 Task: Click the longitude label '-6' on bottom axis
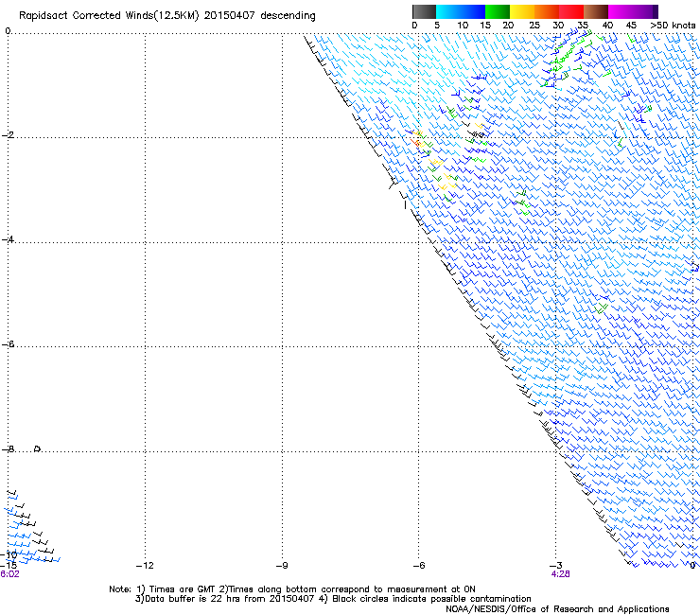418,566
